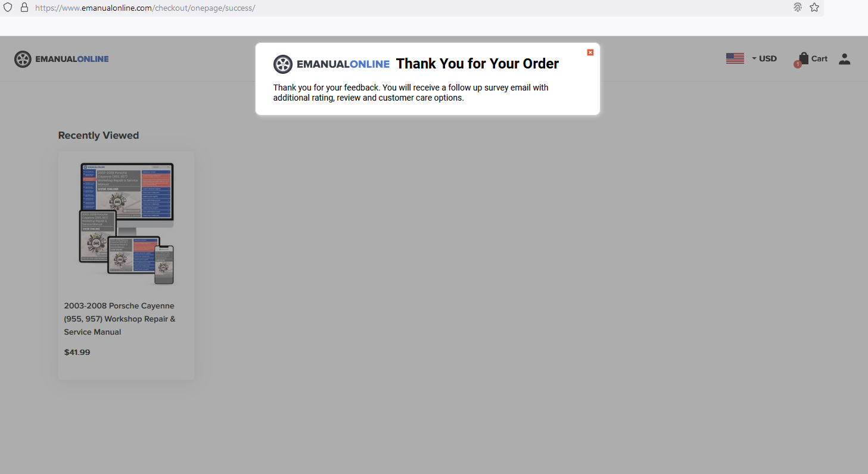Image resolution: width=868 pixels, height=474 pixels.
Task: Click the $41.99 price text
Action: pyautogui.click(x=77, y=352)
